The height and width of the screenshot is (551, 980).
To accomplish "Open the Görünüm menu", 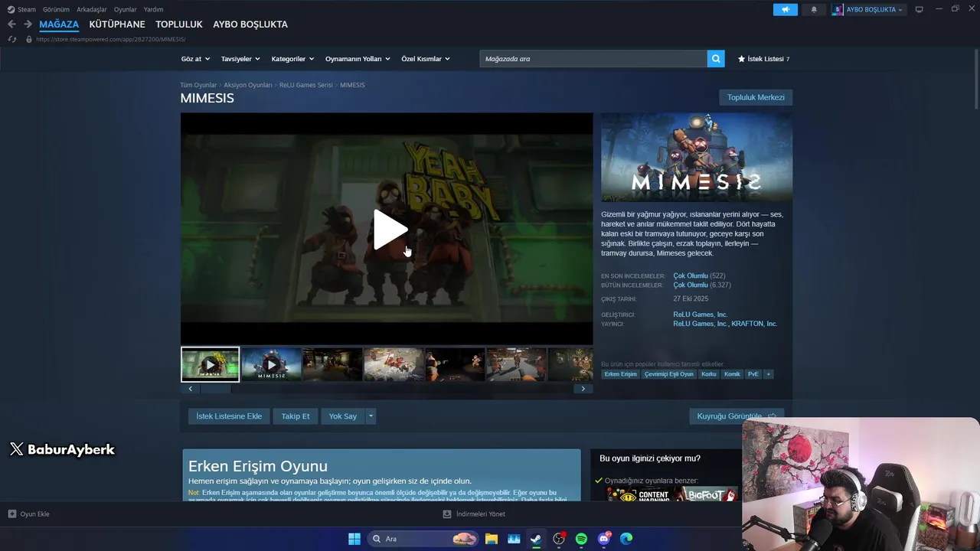I will click(x=56, y=9).
